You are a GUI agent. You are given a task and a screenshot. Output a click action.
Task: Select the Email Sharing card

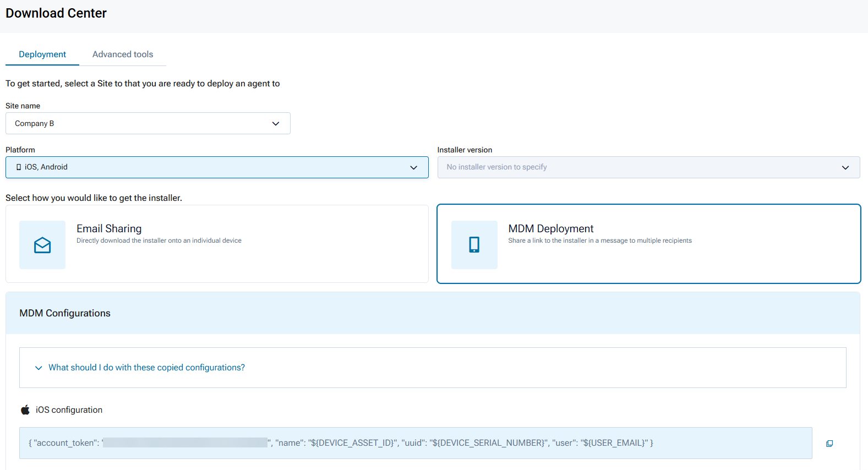pos(217,244)
